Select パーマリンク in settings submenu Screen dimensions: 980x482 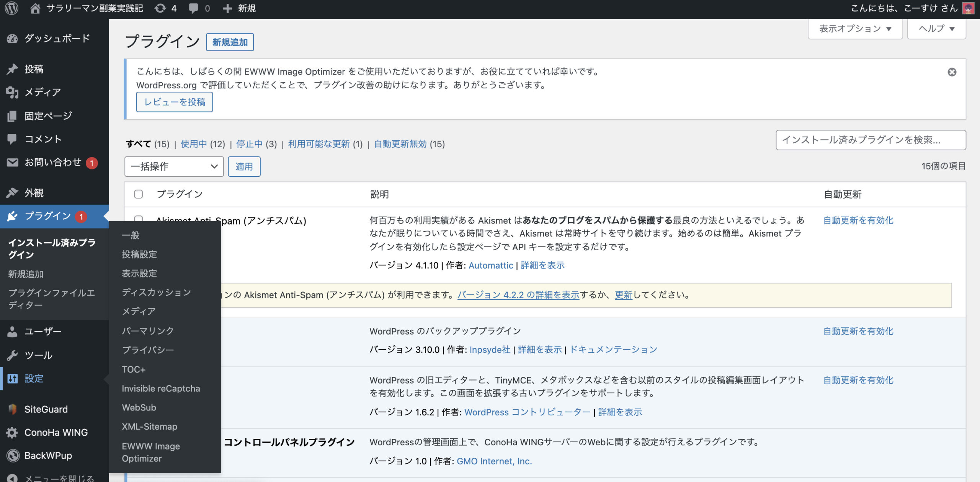(147, 331)
